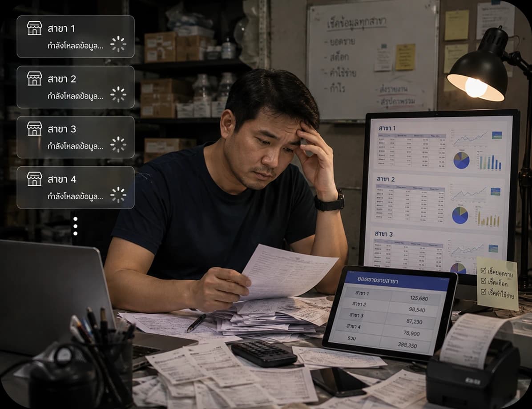Screen dimensions: 532x409
Task: Click the สาขา 1 heading on the monitor
Action: pos(387,128)
